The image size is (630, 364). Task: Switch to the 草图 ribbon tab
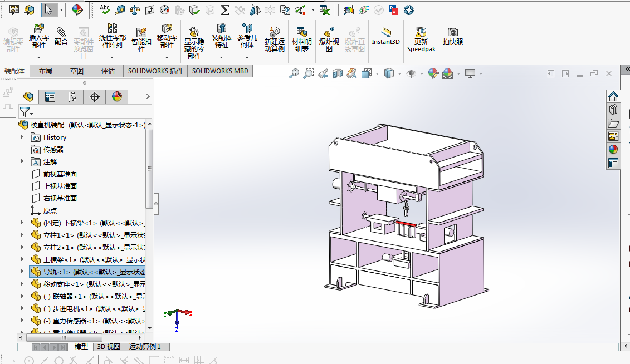click(x=77, y=71)
